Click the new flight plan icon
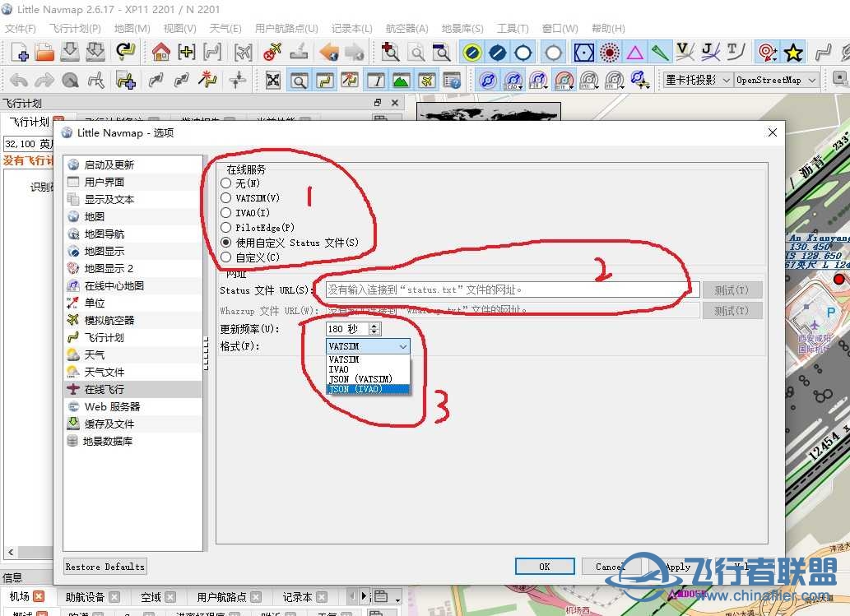This screenshot has width=850, height=616. point(20,53)
